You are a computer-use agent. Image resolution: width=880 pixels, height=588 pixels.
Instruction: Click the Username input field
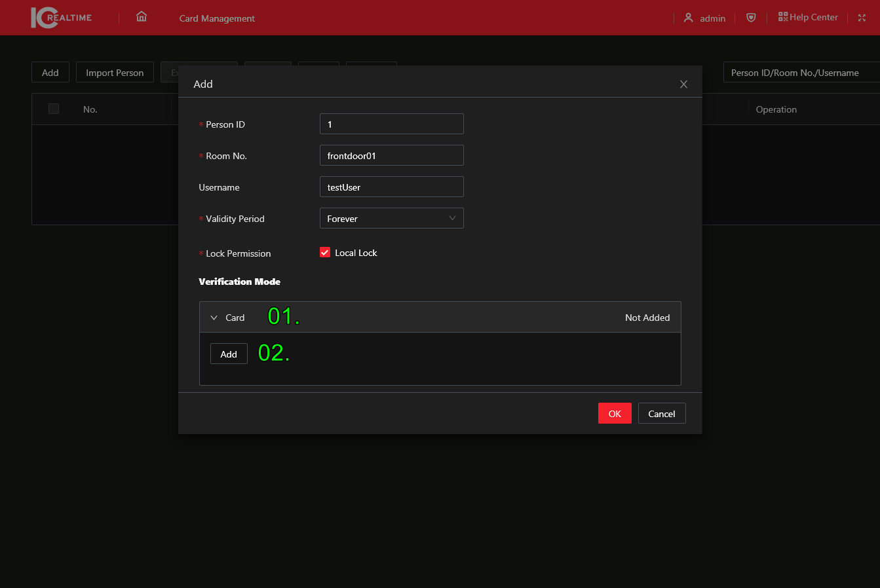coord(391,187)
